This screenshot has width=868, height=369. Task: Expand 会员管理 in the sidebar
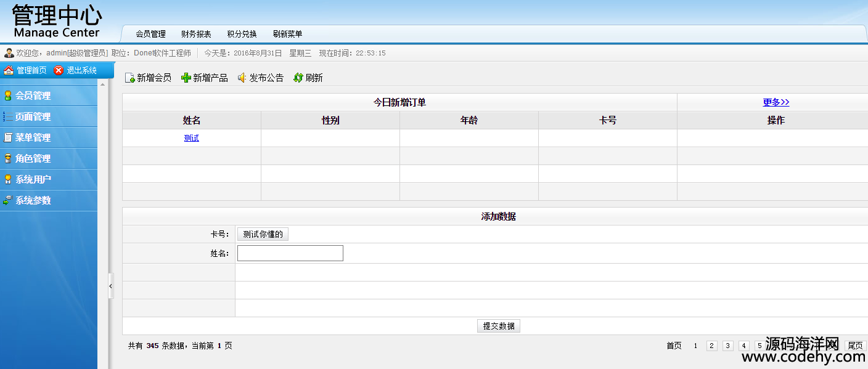pyautogui.click(x=33, y=95)
